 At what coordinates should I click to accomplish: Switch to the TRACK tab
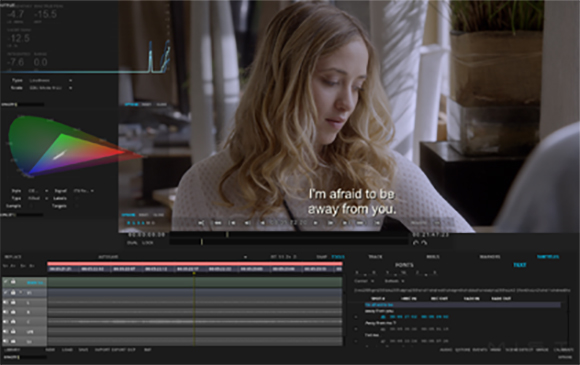[x=375, y=256]
